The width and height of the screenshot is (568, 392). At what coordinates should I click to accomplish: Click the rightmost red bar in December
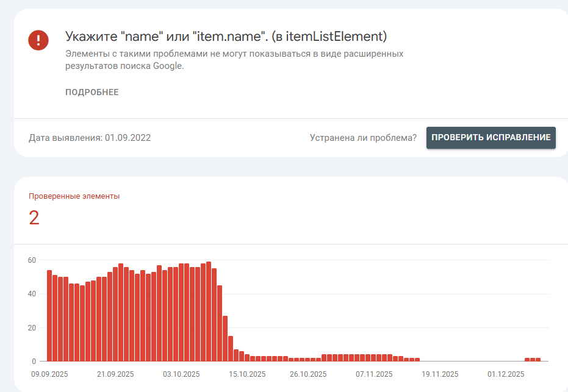pos(538,360)
